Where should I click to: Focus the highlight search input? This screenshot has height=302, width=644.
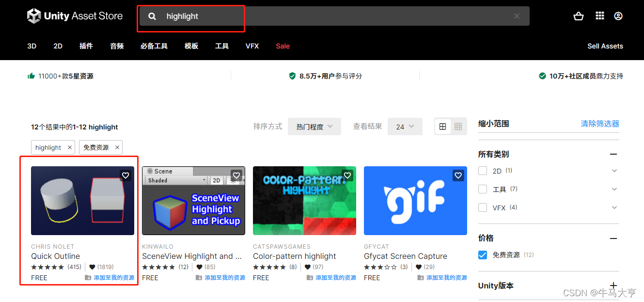[x=334, y=16]
